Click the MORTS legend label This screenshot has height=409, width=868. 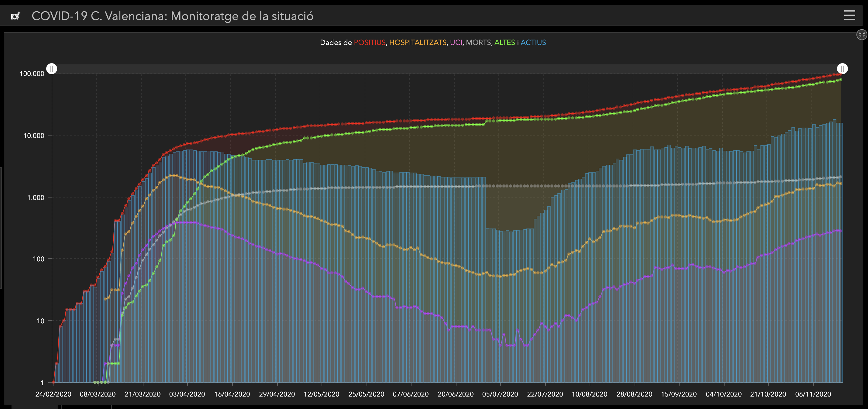(x=478, y=43)
